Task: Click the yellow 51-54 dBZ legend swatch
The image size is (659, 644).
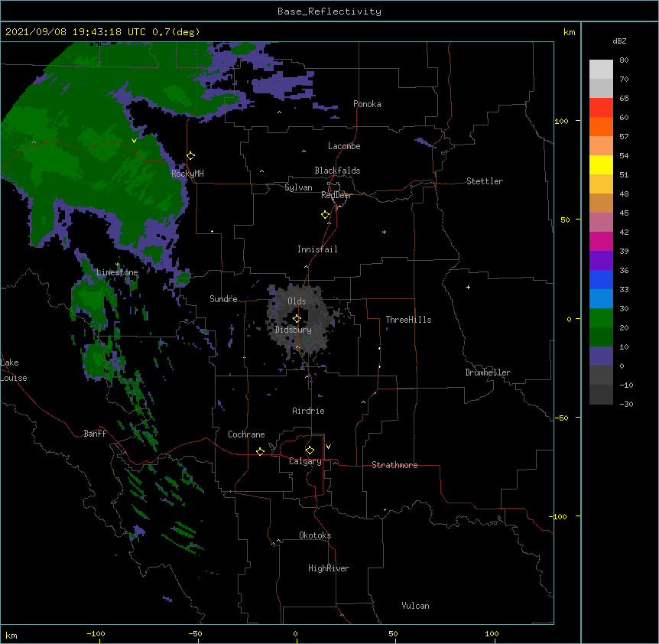Action: [601, 164]
